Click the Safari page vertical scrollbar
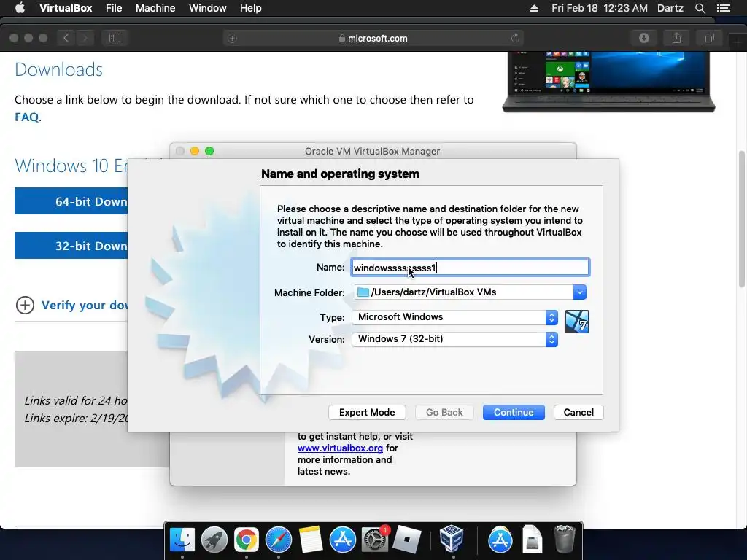747x560 pixels. (x=742, y=219)
